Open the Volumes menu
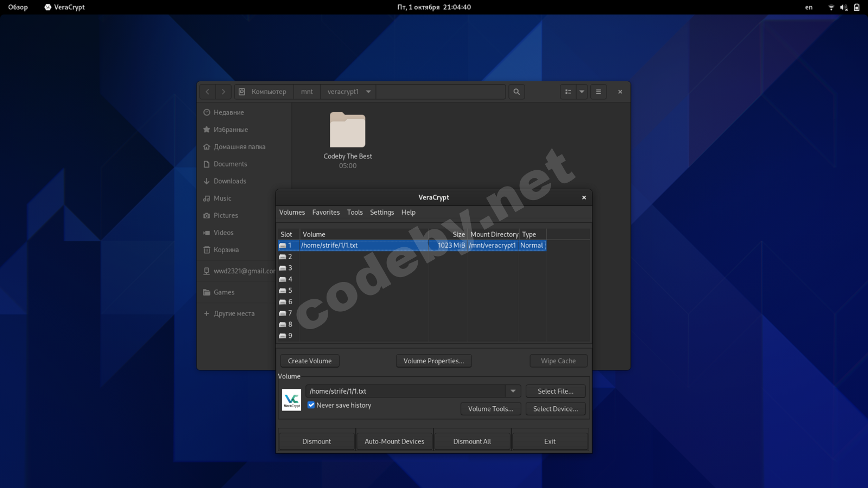The height and width of the screenshot is (488, 868). (x=292, y=213)
